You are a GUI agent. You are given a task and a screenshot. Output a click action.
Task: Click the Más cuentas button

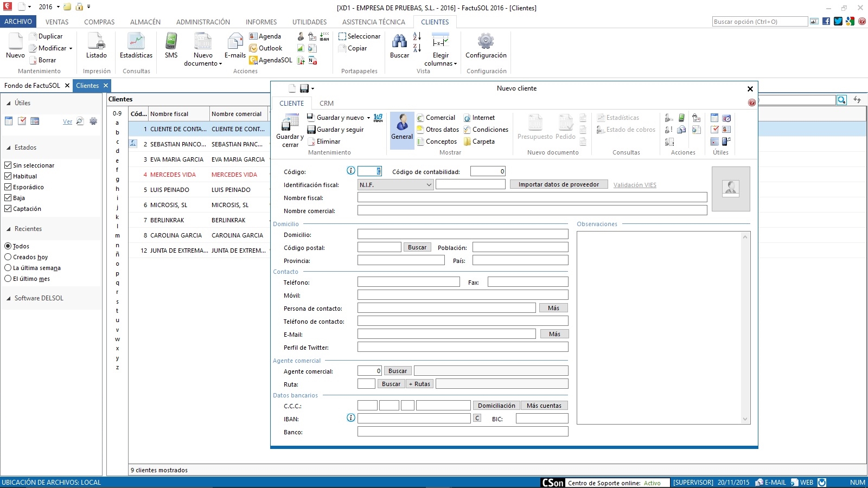tap(544, 406)
